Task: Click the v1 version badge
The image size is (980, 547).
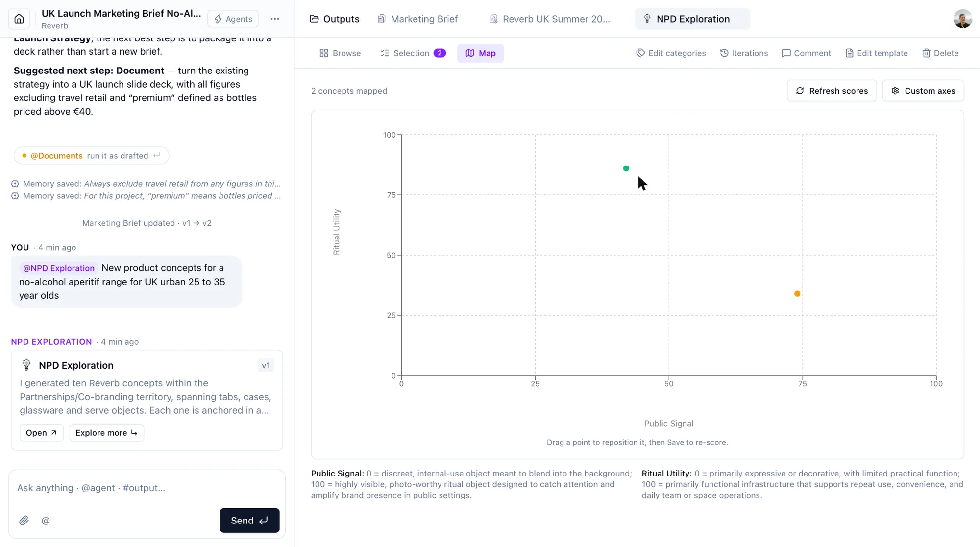Action: click(x=266, y=365)
